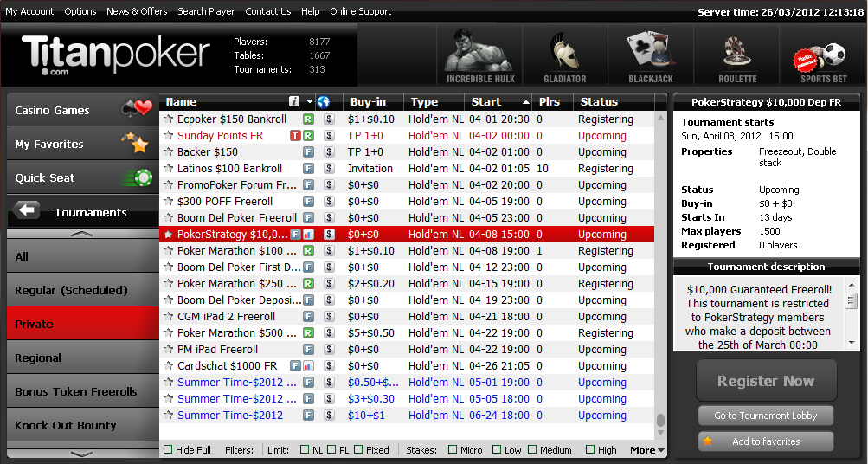Check the Low stakes filter
Viewport: 868px width, 464px height.
(x=497, y=449)
